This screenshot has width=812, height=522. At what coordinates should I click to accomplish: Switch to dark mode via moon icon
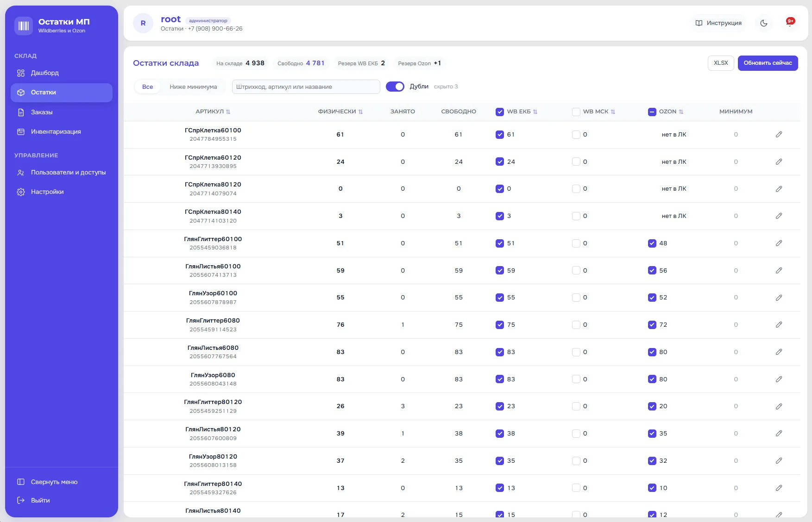764,23
